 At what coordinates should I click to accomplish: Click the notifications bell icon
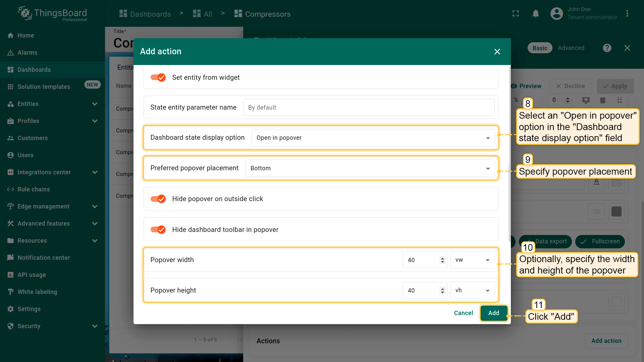click(x=536, y=14)
